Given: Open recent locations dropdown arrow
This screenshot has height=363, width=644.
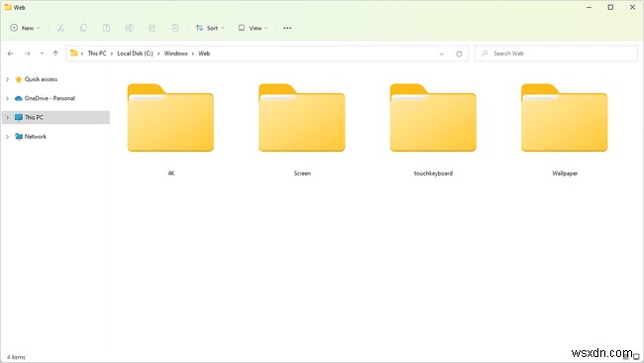Looking at the screenshot, I should coord(42,54).
